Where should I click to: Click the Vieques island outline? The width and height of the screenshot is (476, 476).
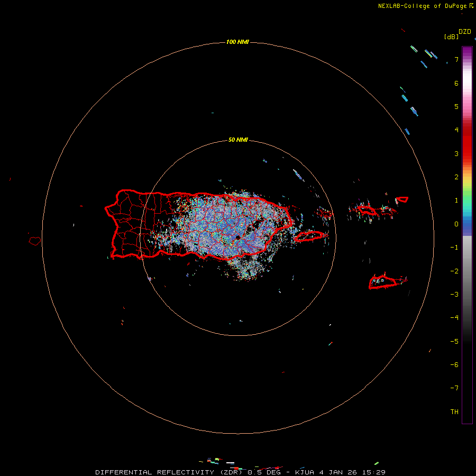coord(309,236)
